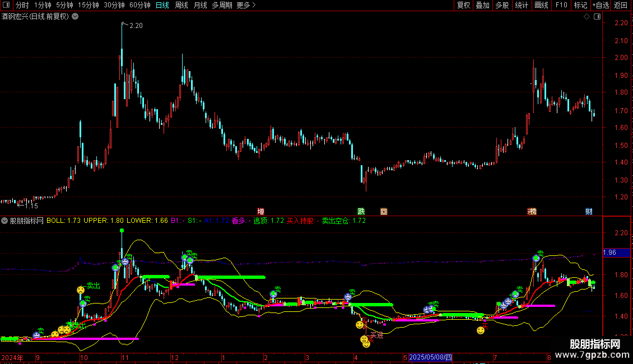Click the 财 financial marker icon

589,212
